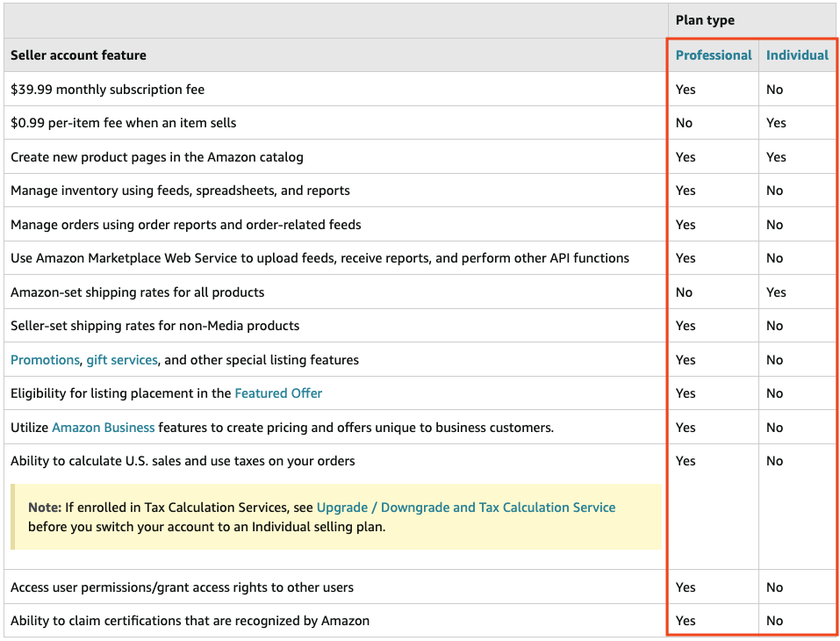Click Individual's Yes for $0.99 per-item fee
This screenshot has width=840, height=641.
point(776,123)
